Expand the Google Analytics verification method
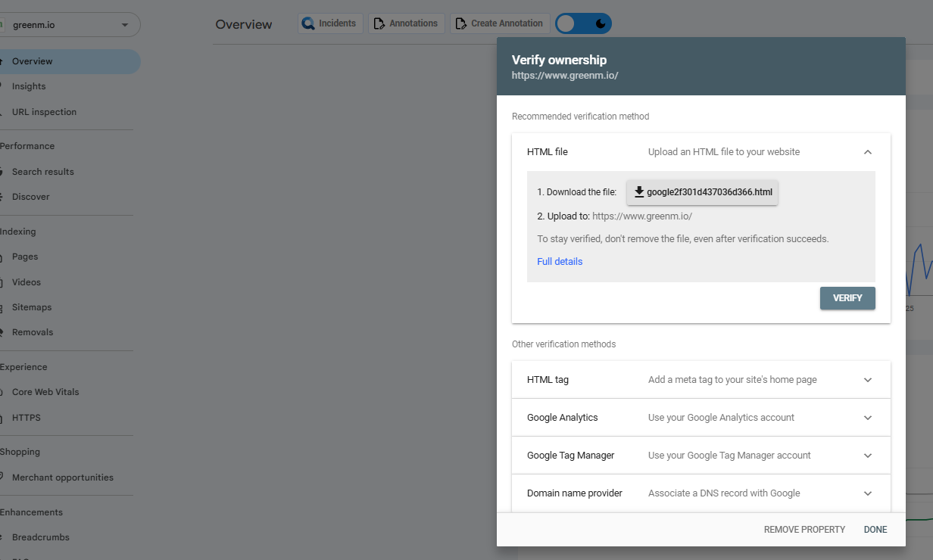Image resolution: width=933 pixels, height=560 pixels. pos(868,418)
